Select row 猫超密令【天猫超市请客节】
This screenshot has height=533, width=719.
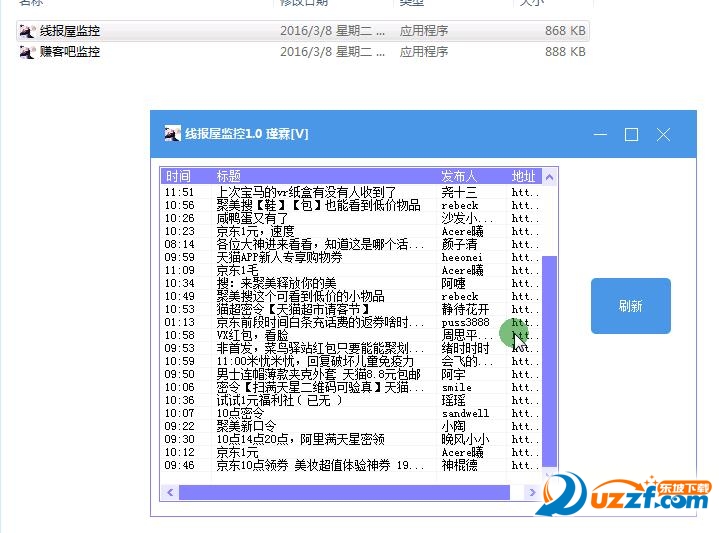click(351, 309)
